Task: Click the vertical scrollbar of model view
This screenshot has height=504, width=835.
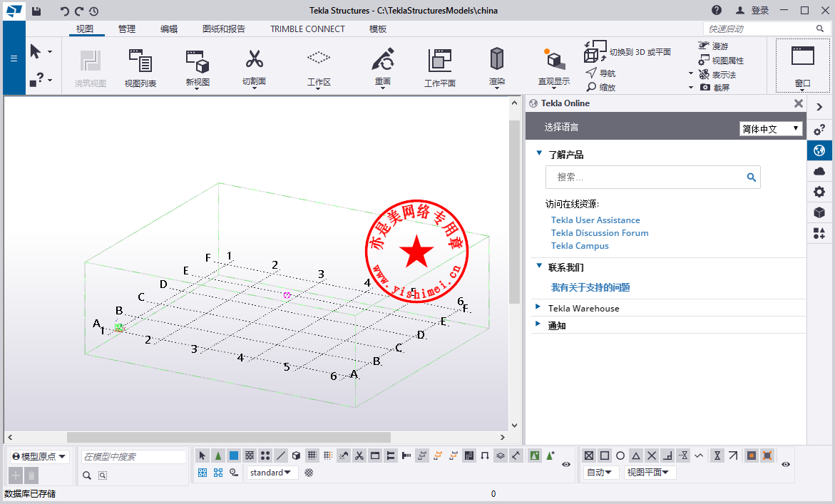Action: (x=514, y=212)
